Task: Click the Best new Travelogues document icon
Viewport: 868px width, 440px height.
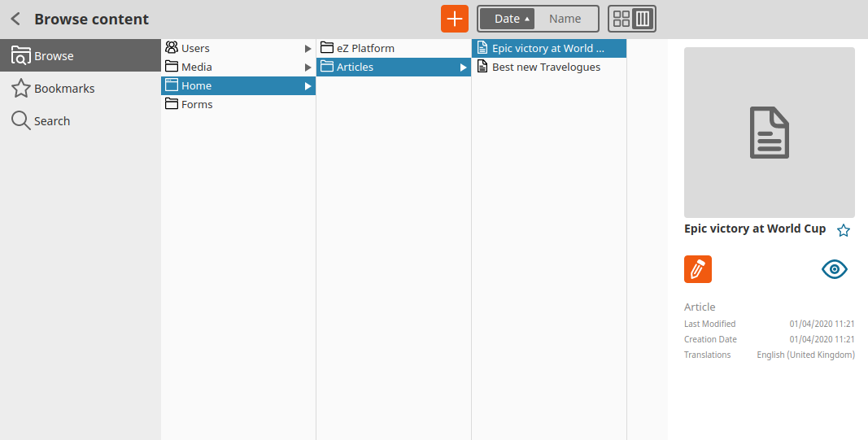Action: [x=482, y=67]
